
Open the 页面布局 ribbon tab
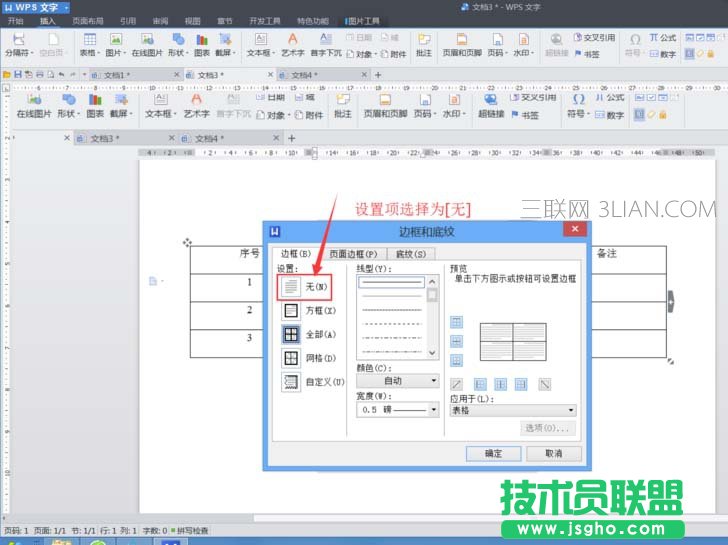88,21
